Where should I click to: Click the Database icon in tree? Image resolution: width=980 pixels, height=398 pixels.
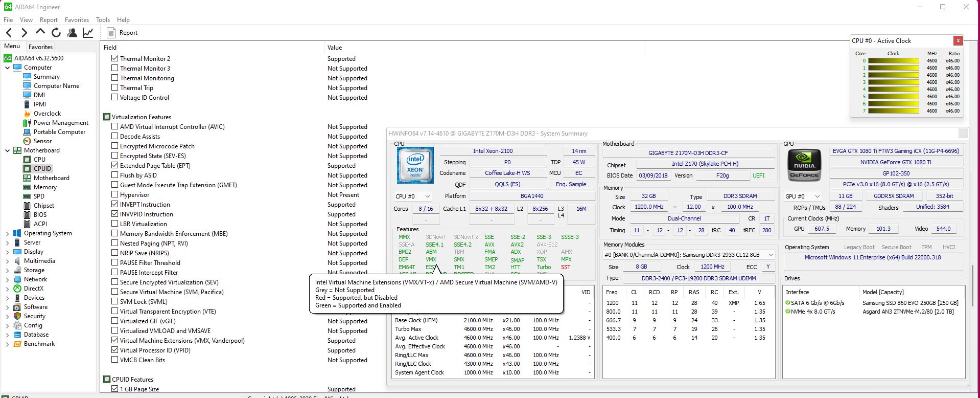[x=17, y=335]
